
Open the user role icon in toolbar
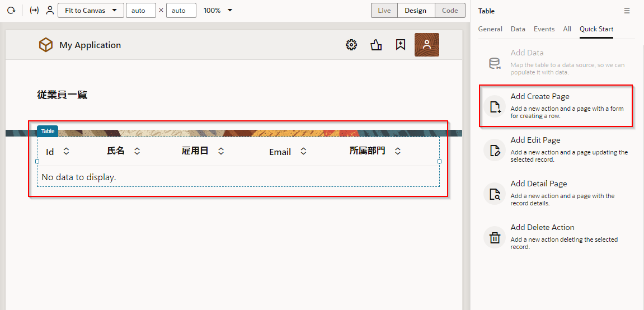coord(50,11)
